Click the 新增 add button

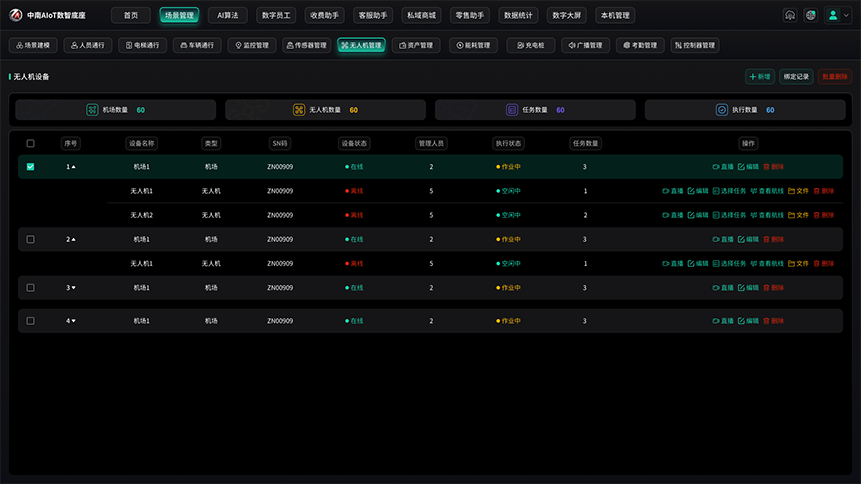[760, 76]
